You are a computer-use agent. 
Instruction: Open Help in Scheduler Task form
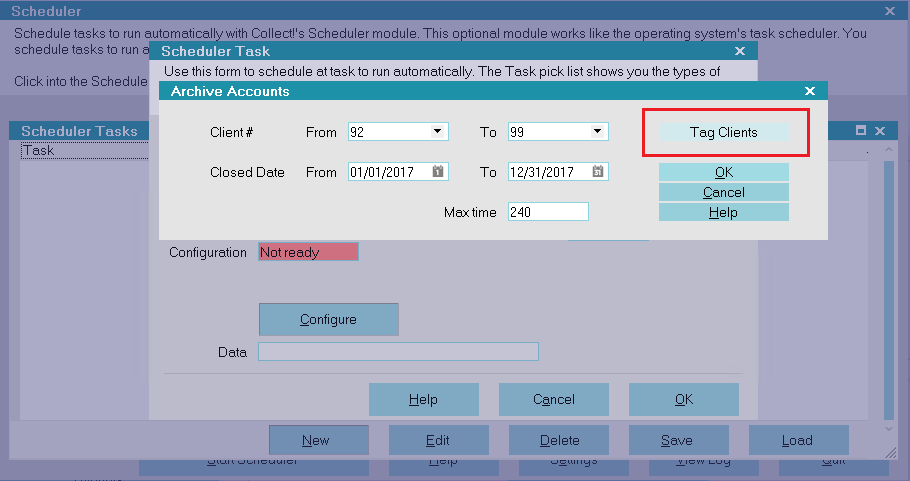coord(424,399)
